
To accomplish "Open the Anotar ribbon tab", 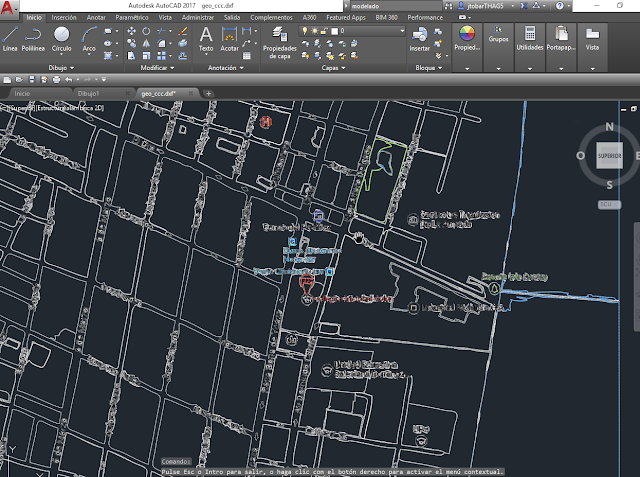I will click(97, 18).
